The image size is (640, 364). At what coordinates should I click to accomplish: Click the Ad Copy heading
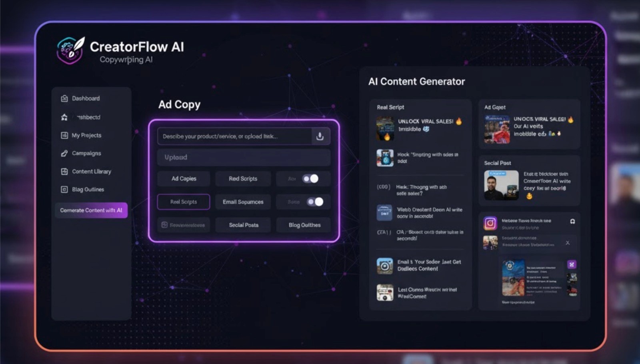coord(179,105)
